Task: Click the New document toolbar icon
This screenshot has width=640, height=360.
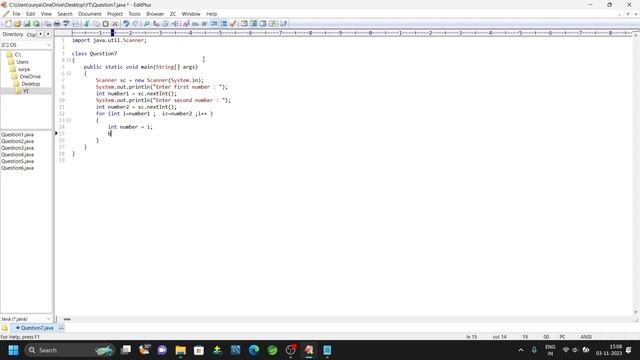Action: [x=8, y=24]
